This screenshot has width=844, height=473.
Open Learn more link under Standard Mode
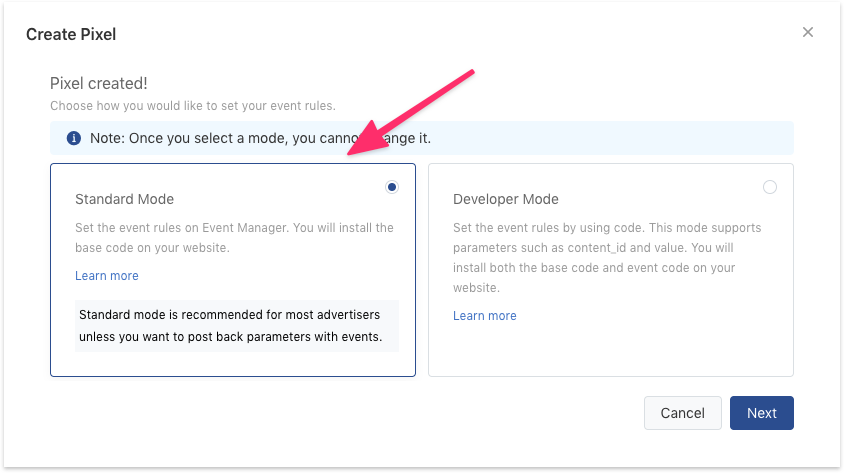107,276
